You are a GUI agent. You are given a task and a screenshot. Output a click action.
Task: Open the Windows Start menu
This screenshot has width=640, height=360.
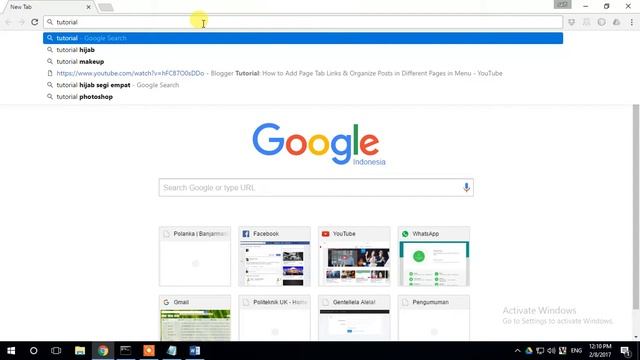coord(11,351)
